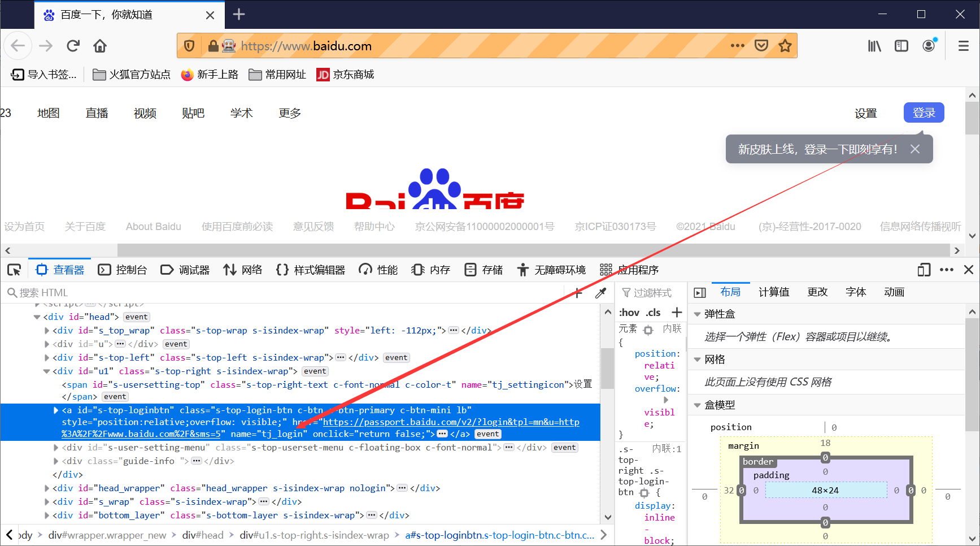Collapse the 盒模型 box model section
This screenshot has height=546, width=980.
coord(697,405)
